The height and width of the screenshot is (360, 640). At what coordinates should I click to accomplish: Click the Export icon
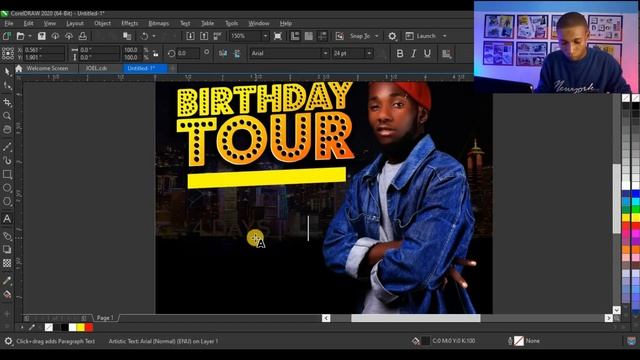pos(204,36)
